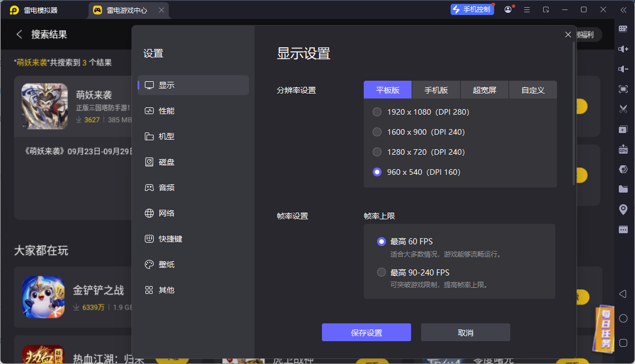635x364 pixels.
Task: Collapse the sidebar with the chevron
Action: tap(623, 9)
